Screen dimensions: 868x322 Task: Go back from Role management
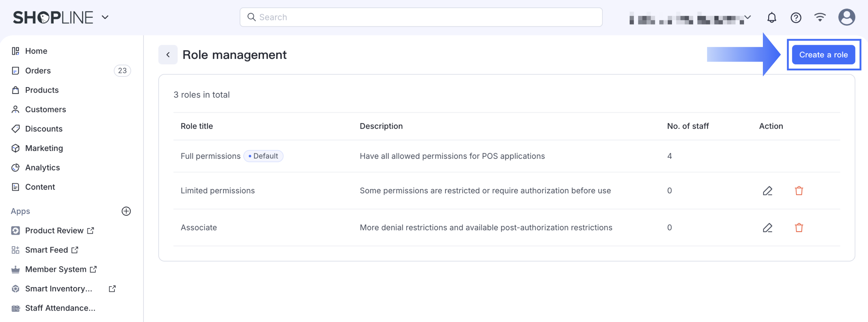click(168, 55)
